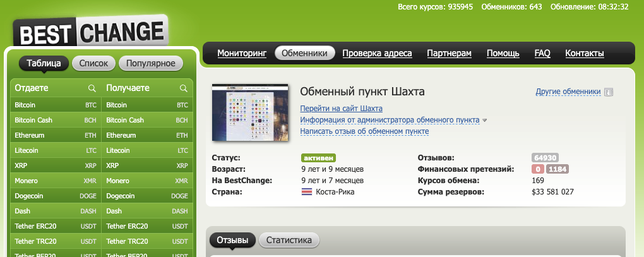The image size is (644, 257).
Task: Select the Статистика tab
Action: [289, 240]
